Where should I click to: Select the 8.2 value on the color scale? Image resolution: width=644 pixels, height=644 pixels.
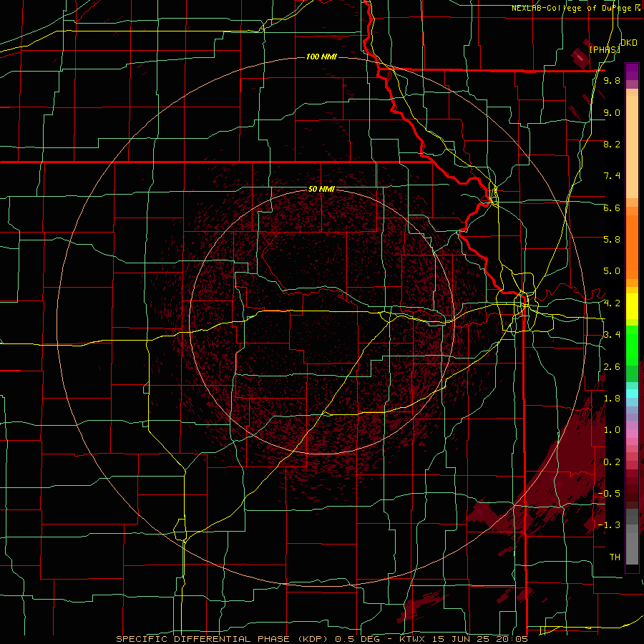[x=612, y=144]
